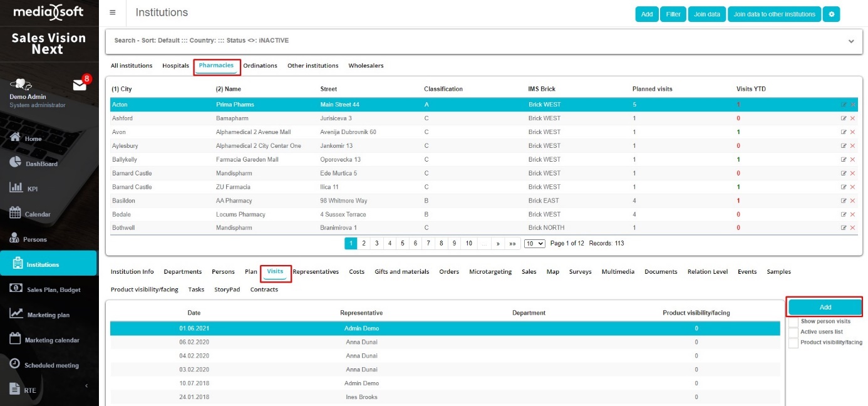Open Calendar in the sidebar
The height and width of the screenshot is (406, 868).
click(37, 214)
